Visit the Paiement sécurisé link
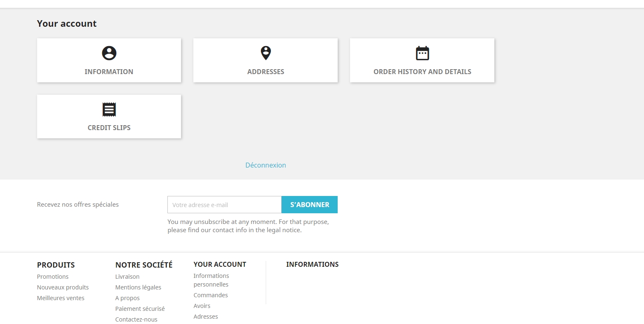The image size is (644, 324). (140, 309)
